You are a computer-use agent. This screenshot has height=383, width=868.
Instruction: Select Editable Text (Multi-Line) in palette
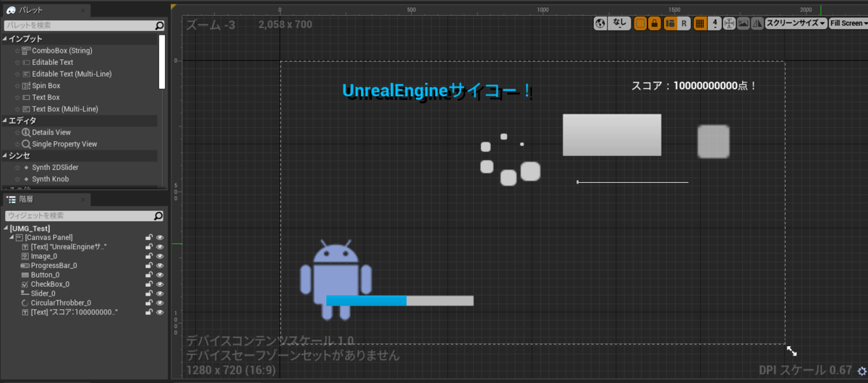click(72, 74)
